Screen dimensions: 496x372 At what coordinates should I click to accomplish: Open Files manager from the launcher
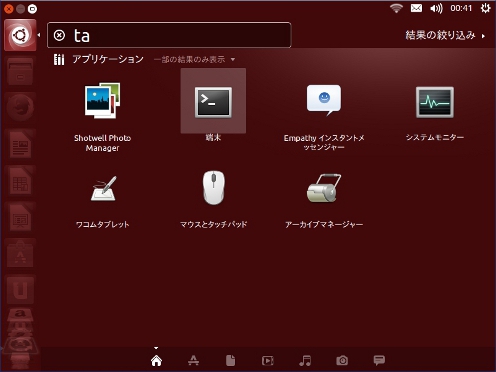[20, 72]
